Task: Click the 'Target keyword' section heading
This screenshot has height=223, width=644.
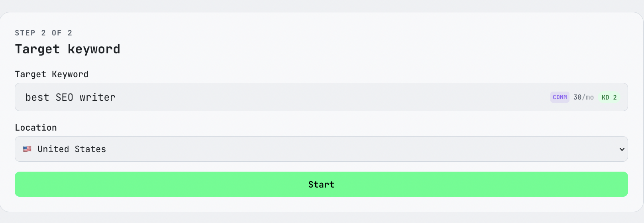Action: click(67, 49)
